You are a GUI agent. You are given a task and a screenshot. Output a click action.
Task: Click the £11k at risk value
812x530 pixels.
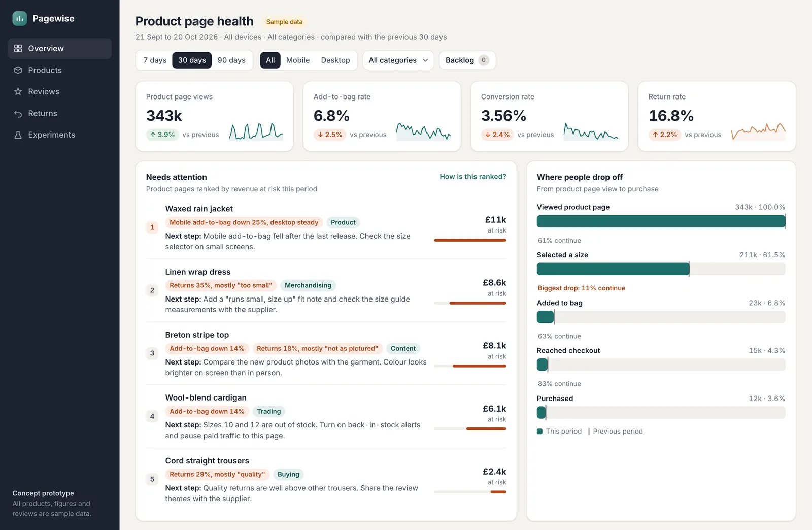(495, 220)
